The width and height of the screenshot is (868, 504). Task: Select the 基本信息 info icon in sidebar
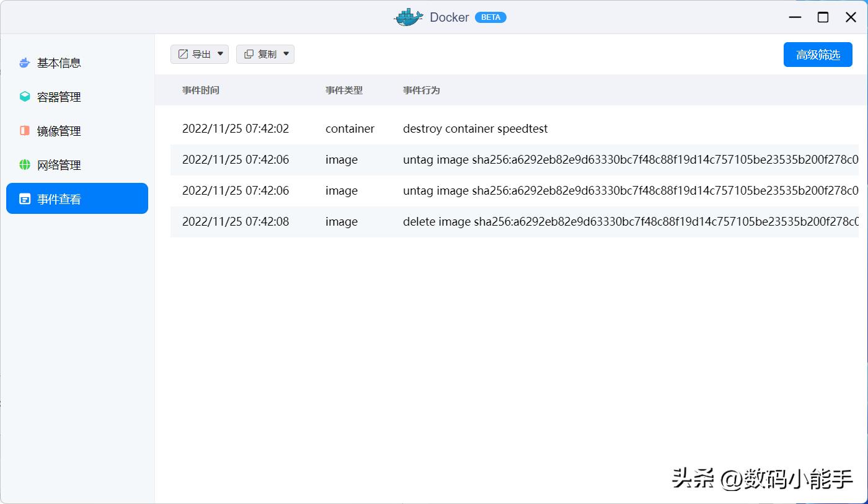(24, 63)
